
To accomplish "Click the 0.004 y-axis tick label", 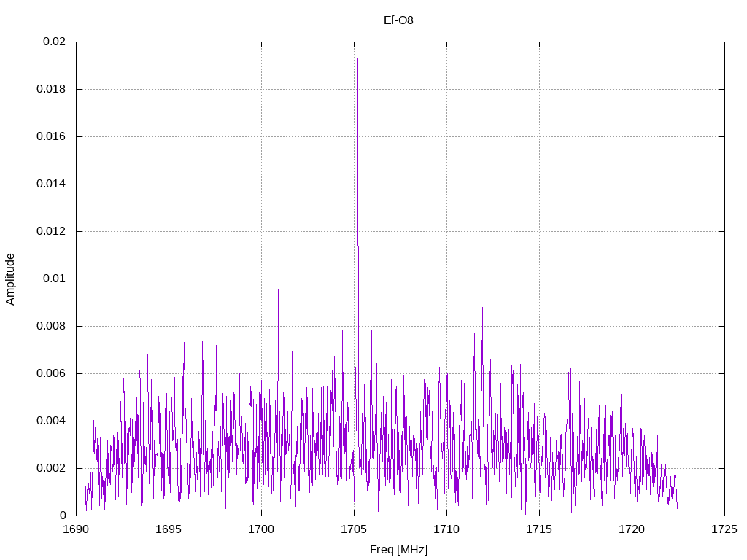I will tap(51, 421).
